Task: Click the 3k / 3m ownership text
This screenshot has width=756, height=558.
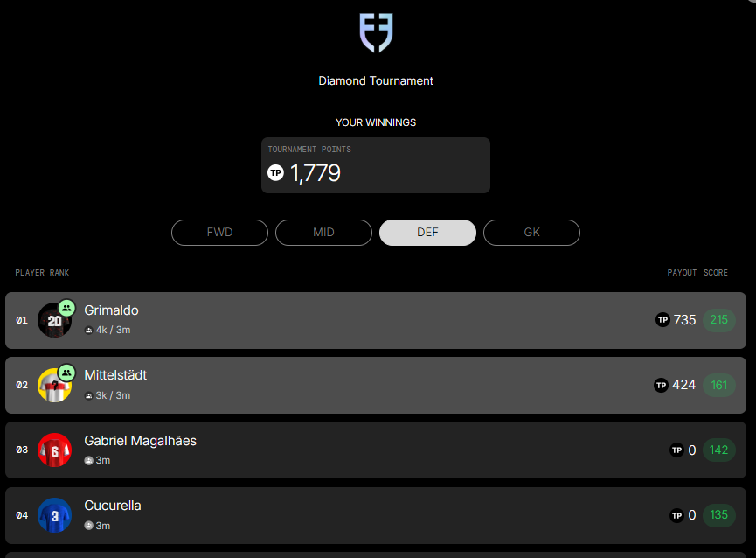Action: point(114,395)
